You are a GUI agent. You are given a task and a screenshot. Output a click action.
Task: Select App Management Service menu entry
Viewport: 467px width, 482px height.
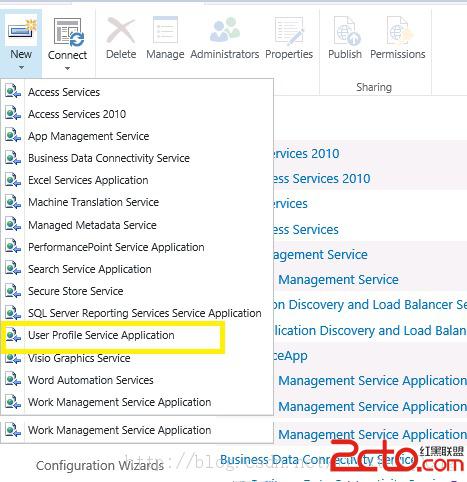[88, 136]
